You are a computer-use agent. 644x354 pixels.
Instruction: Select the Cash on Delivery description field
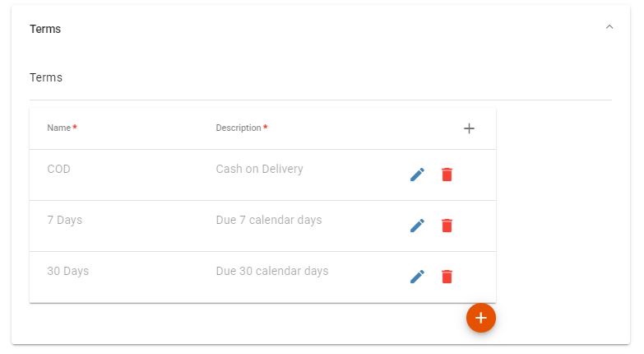pyautogui.click(x=260, y=169)
